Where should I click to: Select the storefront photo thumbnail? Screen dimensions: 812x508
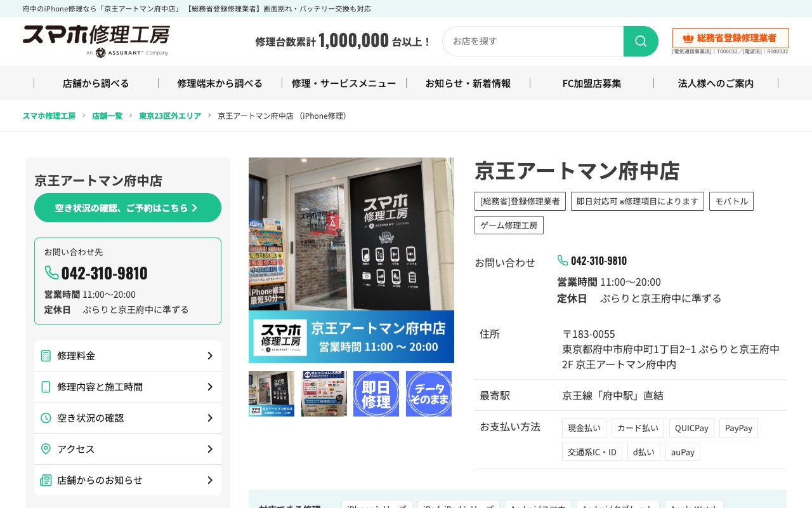[x=272, y=394]
